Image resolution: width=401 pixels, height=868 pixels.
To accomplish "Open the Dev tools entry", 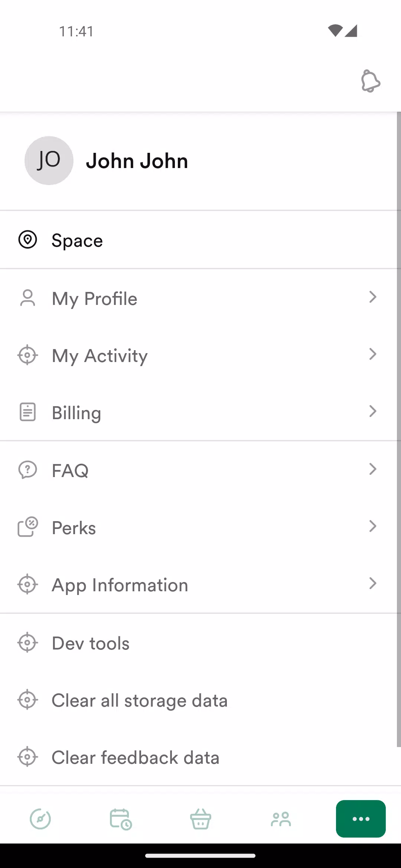I will click(x=91, y=643).
